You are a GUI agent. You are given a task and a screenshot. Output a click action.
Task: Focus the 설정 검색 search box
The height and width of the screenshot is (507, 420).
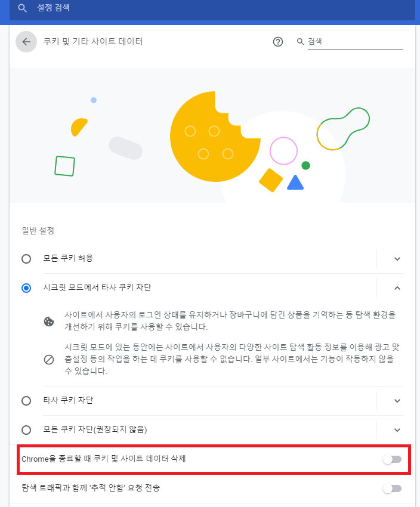pos(209,9)
